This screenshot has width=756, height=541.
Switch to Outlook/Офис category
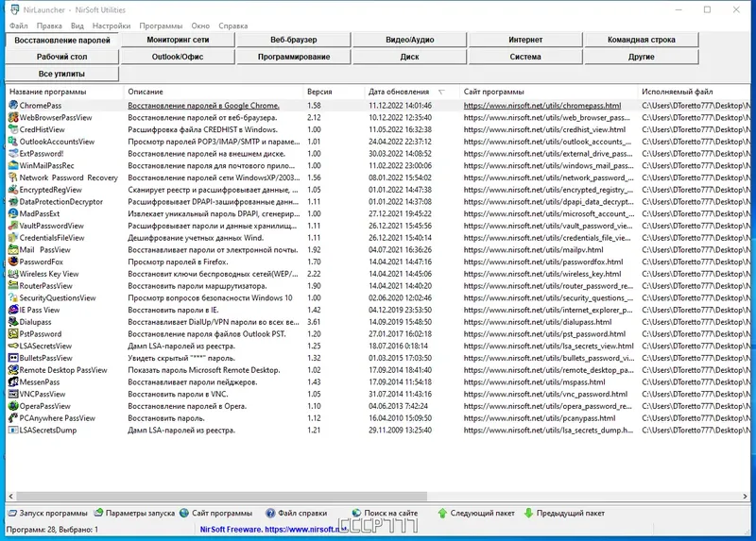(x=178, y=57)
